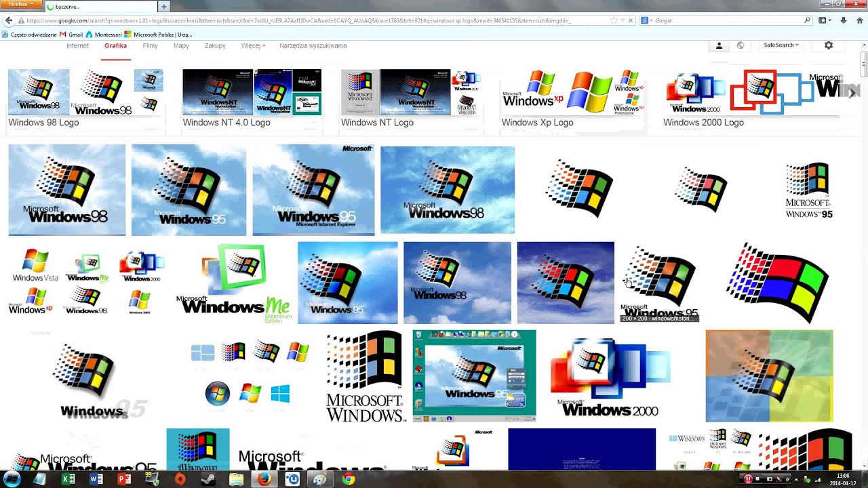Open the black Microsoft Windows logo thumbnail
The height and width of the screenshot is (488, 868).
(365, 376)
